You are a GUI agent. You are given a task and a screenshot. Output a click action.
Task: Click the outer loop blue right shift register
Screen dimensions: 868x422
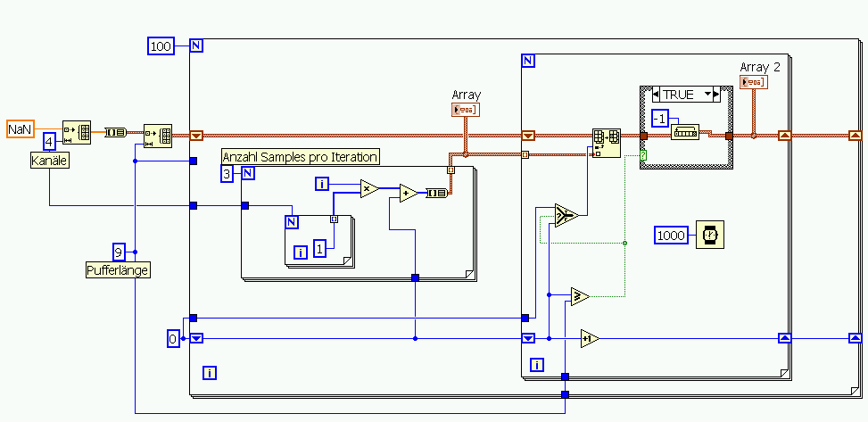[x=856, y=338]
